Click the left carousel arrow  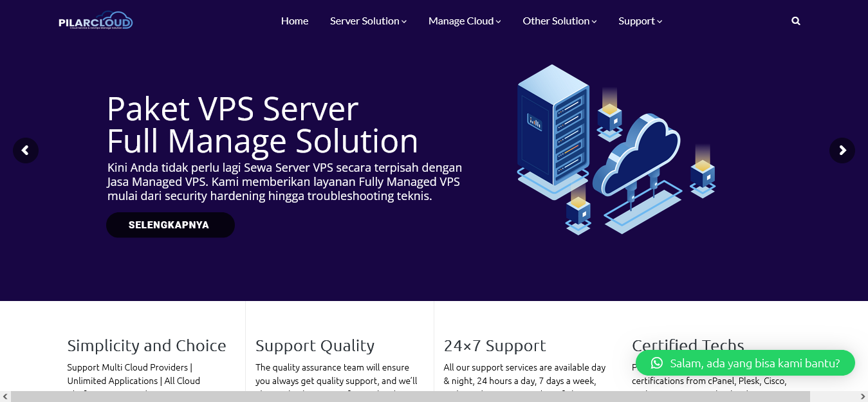[x=26, y=150]
